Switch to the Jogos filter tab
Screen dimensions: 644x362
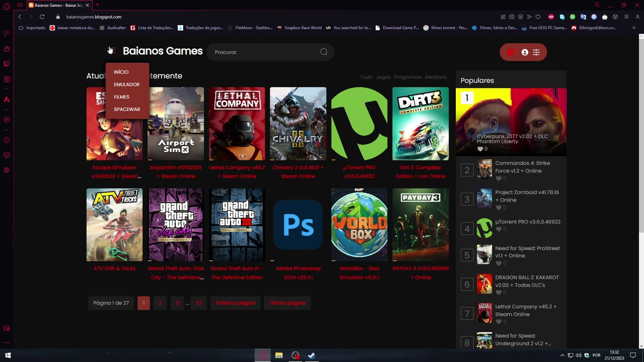[x=383, y=77]
